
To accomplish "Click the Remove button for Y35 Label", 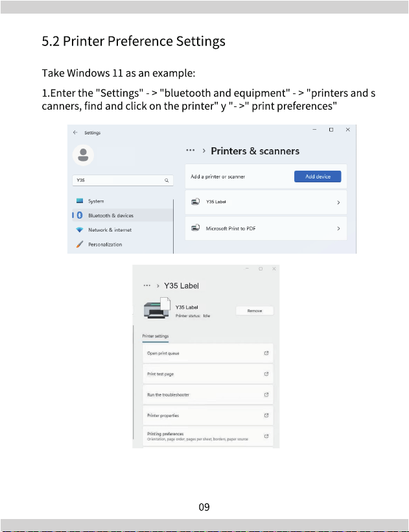I will pyautogui.click(x=255, y=311).
